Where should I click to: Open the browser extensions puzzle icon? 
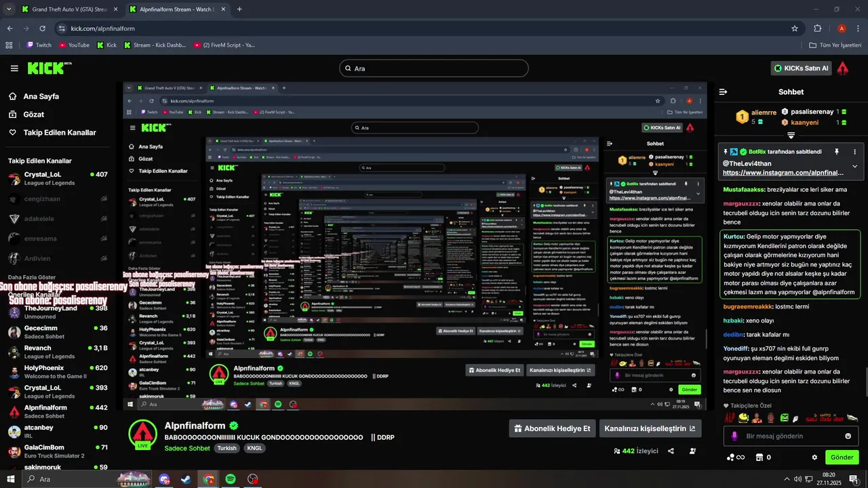[x=817, y=28]
